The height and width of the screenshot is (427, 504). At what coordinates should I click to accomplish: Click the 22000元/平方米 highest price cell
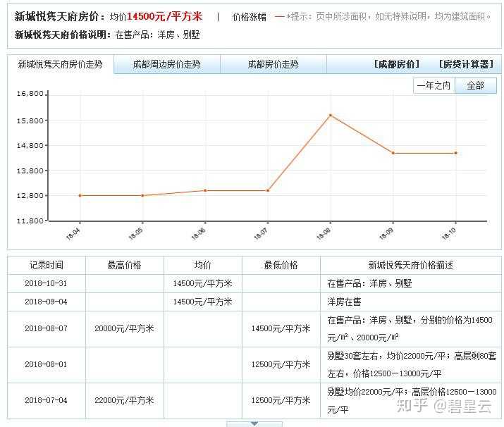124,401
